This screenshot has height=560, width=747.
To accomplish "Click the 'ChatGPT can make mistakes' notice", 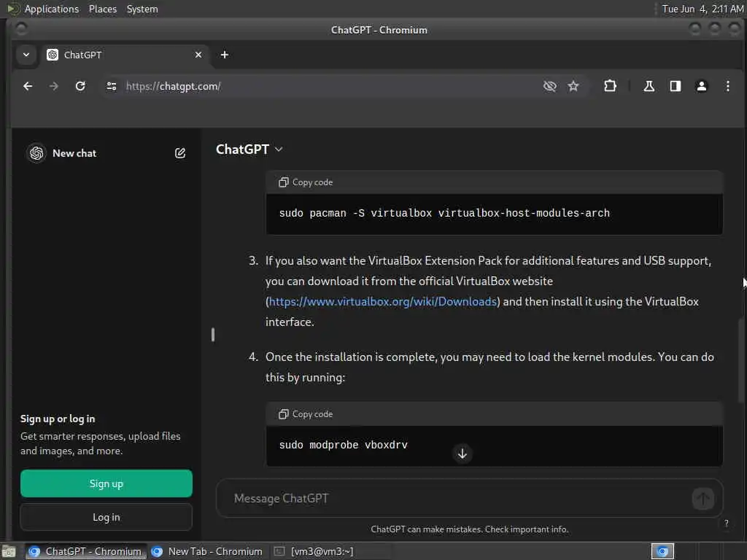I will [469, 529].
